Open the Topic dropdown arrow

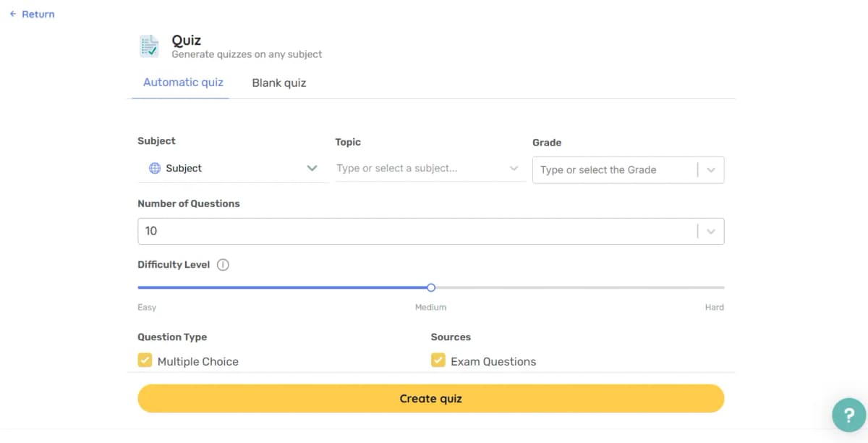pos(514,169)
